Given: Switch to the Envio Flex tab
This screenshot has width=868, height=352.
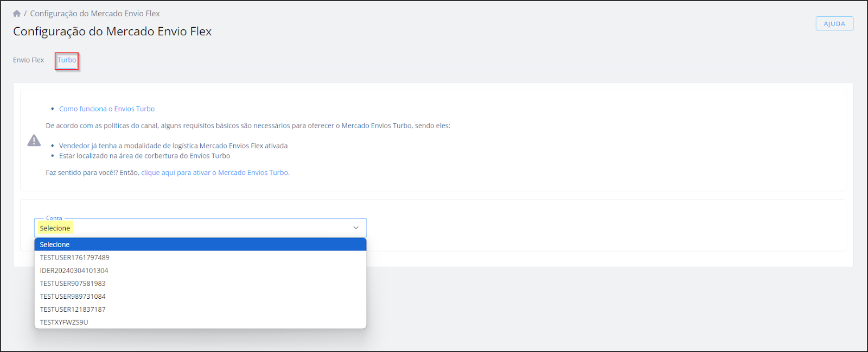Looking at the screenshot, I should [x=29, y=60].
